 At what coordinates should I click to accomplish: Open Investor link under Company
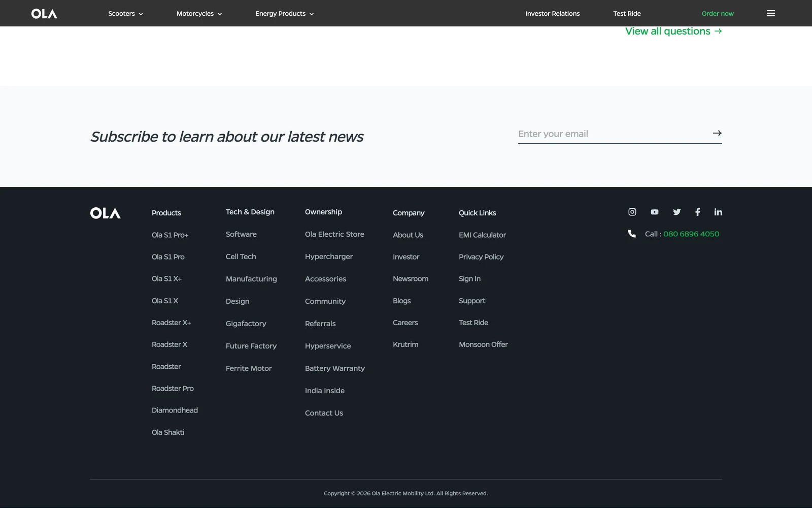[x=406, y=257]
